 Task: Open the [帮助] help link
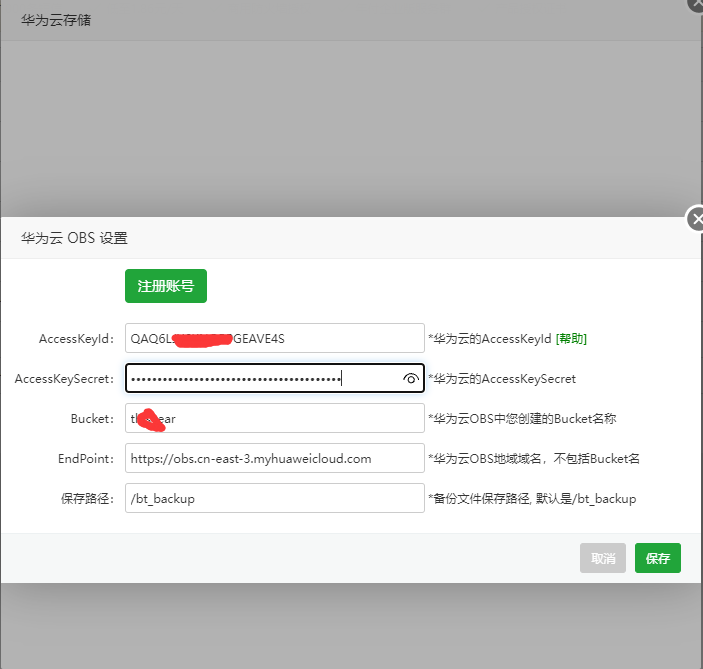(x=571, y=339)
